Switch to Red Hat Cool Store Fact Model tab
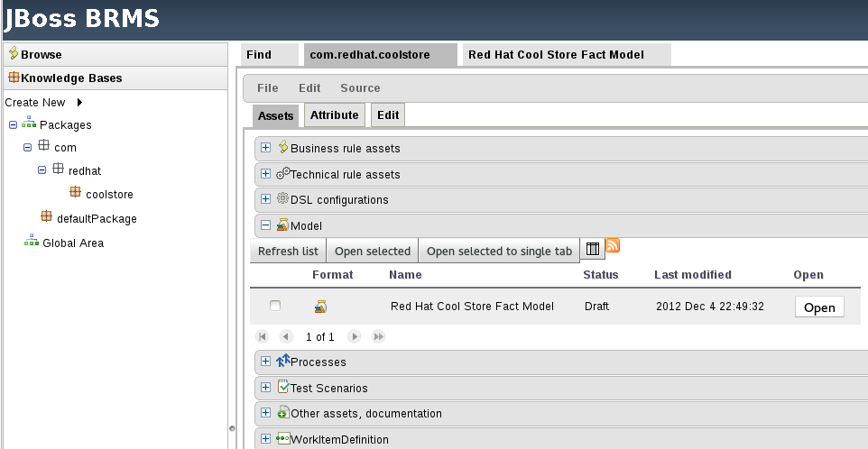The width and height of the screenshot is (868, 449). [x=567, y=55]
